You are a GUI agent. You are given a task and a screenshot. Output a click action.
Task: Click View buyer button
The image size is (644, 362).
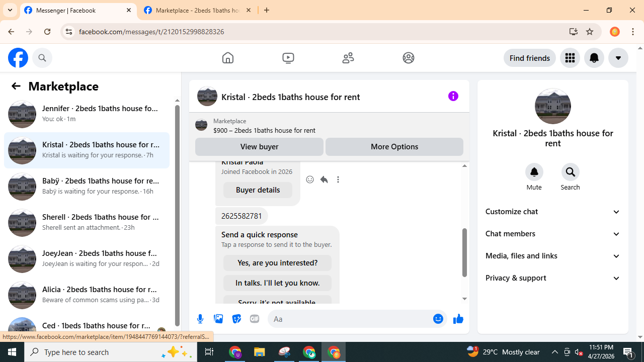pos(259,147)
